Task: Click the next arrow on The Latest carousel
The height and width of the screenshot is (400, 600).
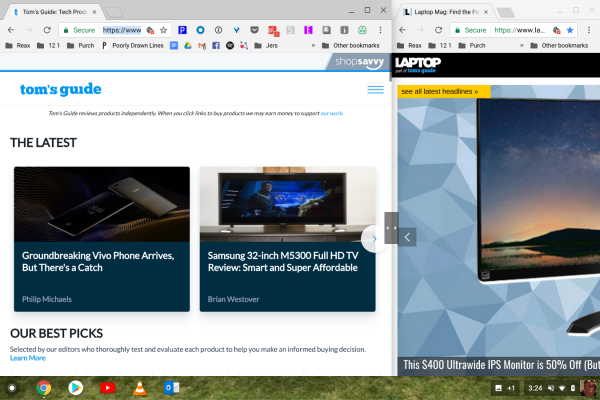Action: 374,239
